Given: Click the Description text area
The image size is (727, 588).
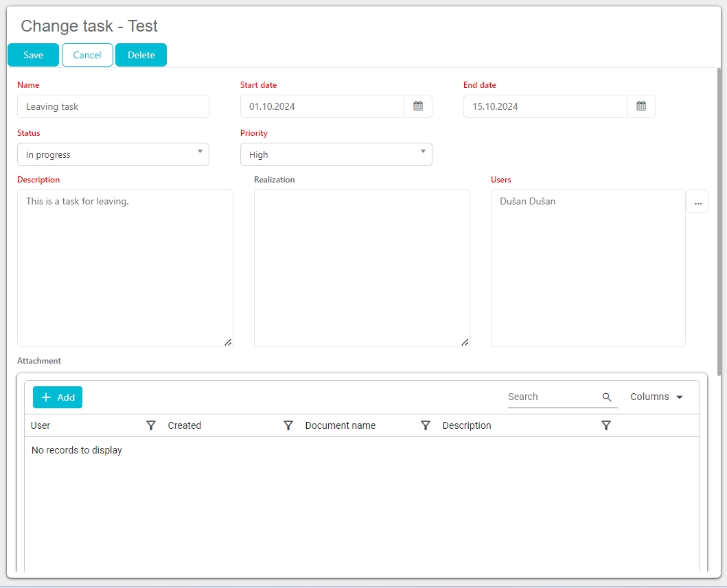Looking at the screenshot, I should pos(125,268).
